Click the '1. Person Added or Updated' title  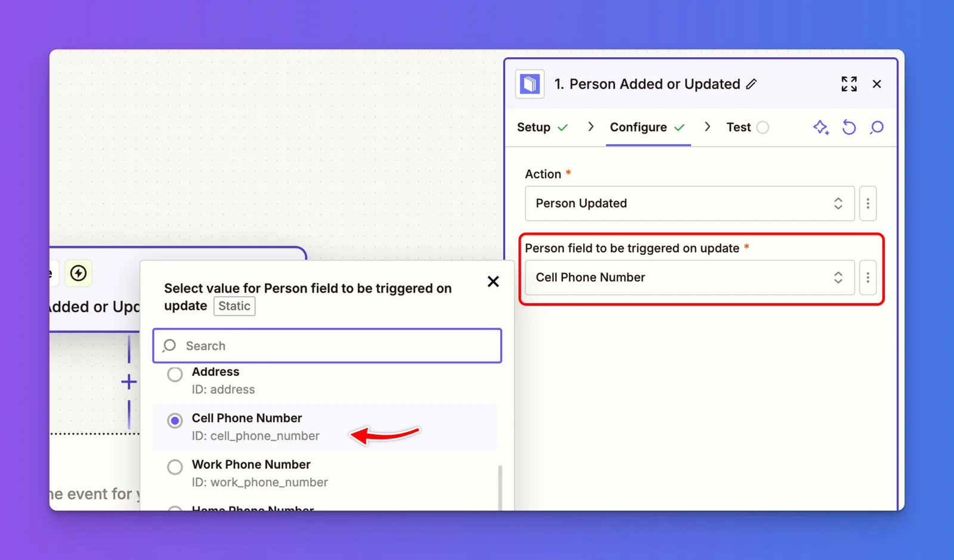click(648, 84)
